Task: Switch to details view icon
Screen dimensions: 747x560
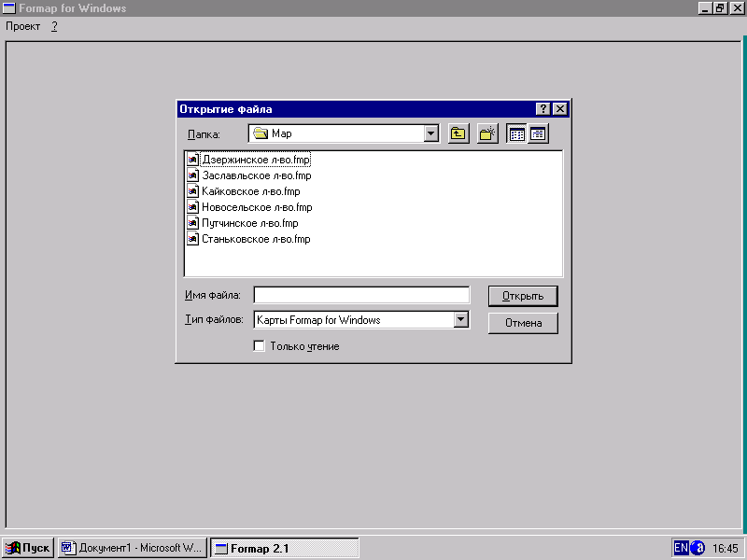Action: (538, 133)
